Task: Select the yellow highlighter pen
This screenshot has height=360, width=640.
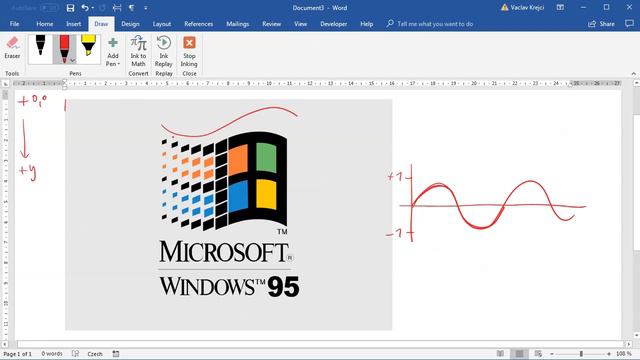Action: [88, 49]
